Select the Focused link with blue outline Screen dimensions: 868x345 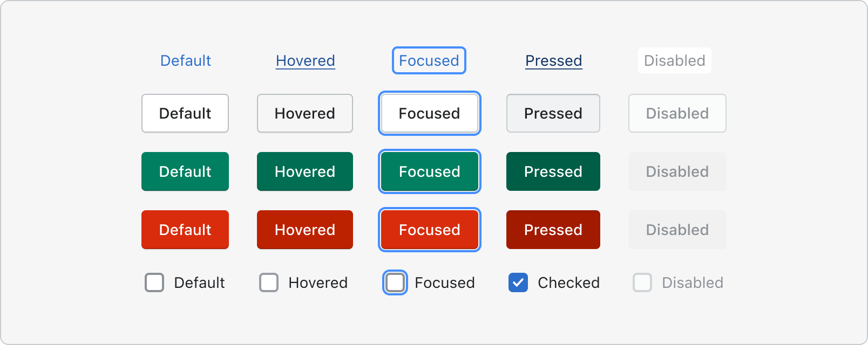click(429, 60)
